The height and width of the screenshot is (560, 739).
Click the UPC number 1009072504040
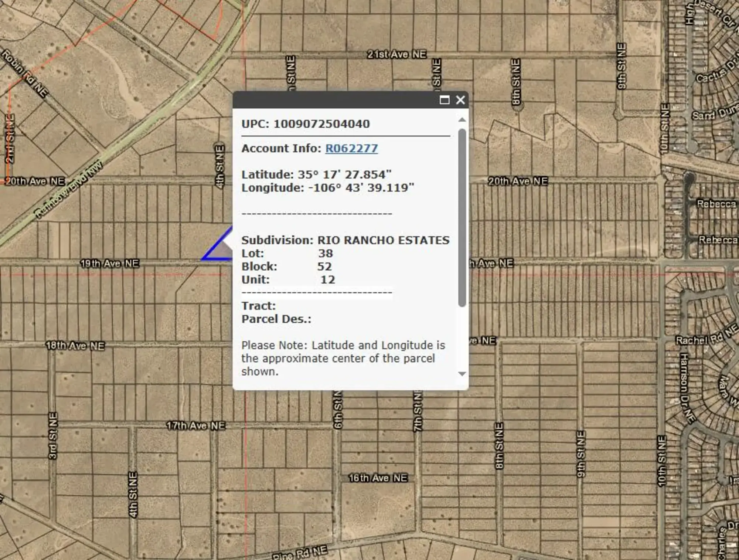pos(321,124)
